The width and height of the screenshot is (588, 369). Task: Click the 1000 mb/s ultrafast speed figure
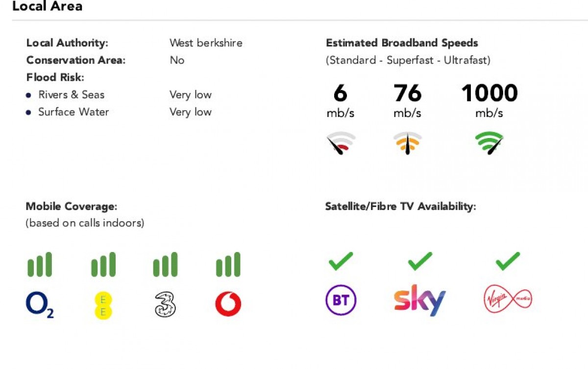[489, 93]
